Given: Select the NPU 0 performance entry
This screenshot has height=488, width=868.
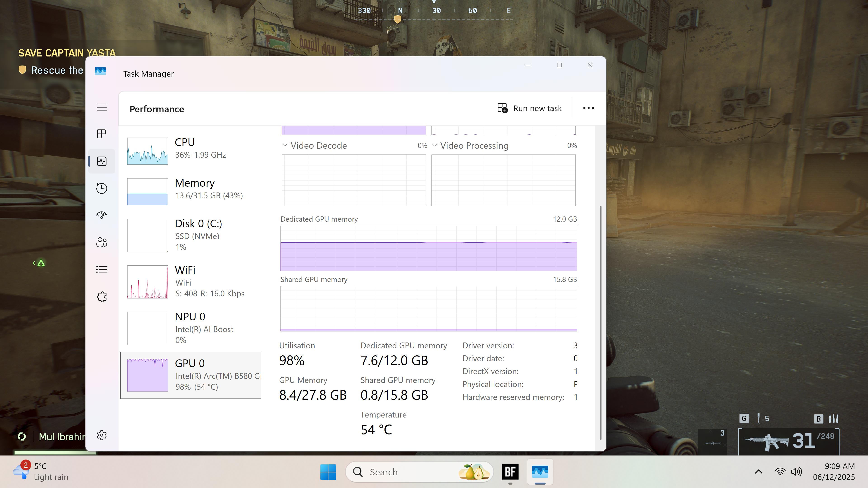Looking at the screenshot, I should tap(191, 328).
